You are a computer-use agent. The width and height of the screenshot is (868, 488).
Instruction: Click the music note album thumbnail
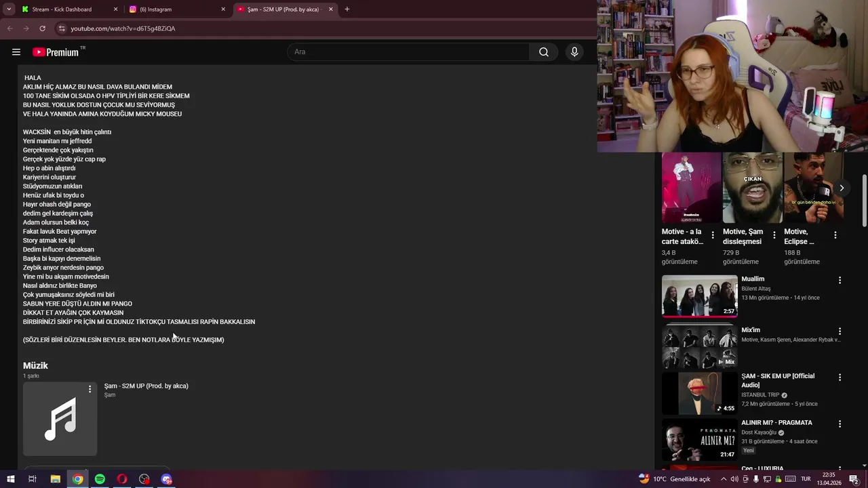pos(60,419)
